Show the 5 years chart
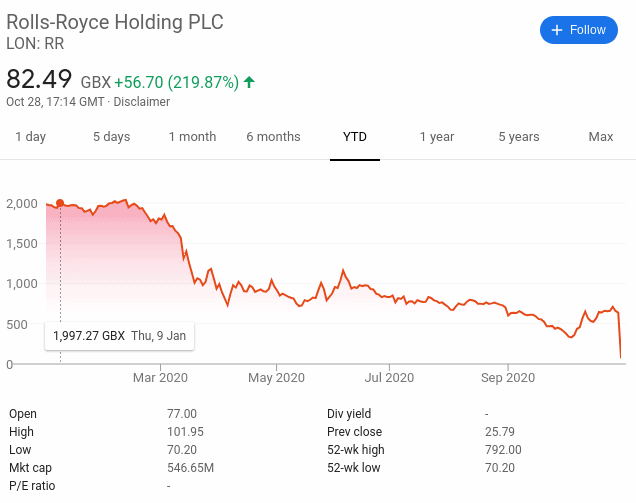 pyautogui.click(x=519, y=137)
